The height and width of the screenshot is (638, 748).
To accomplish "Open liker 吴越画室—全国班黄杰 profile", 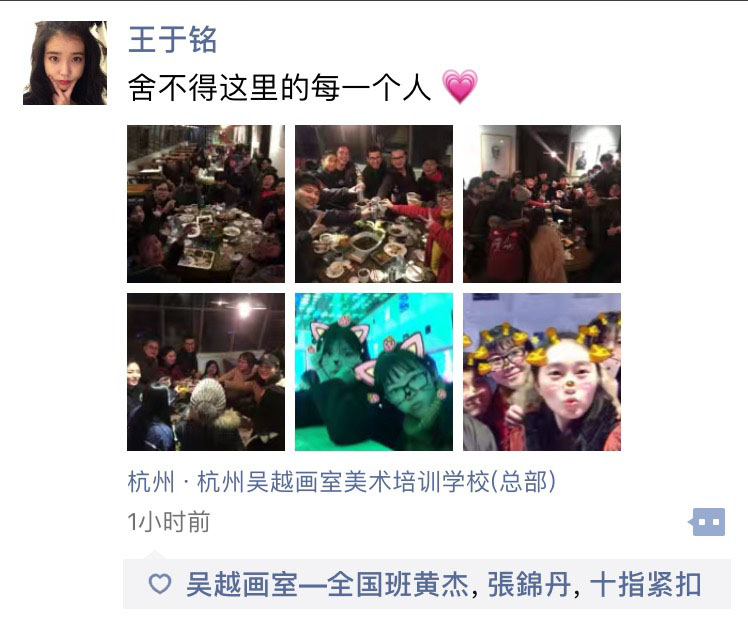I will [327, 584].
